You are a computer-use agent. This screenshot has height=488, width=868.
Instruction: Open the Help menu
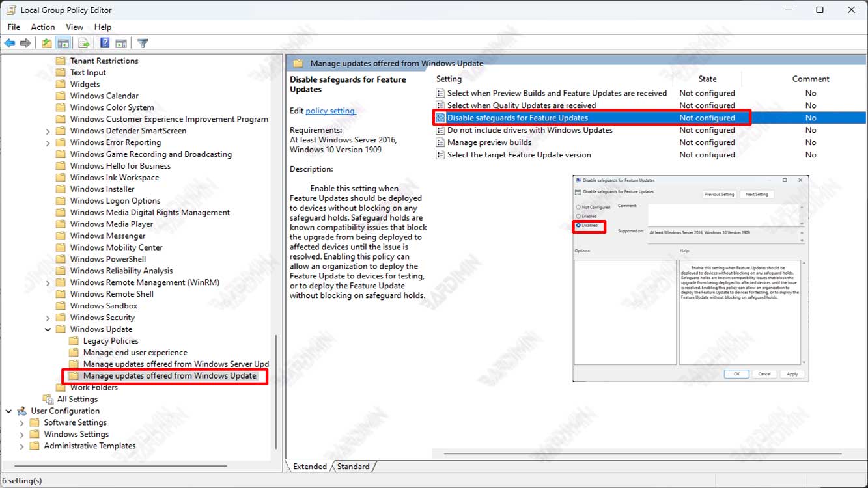(103, 27)
